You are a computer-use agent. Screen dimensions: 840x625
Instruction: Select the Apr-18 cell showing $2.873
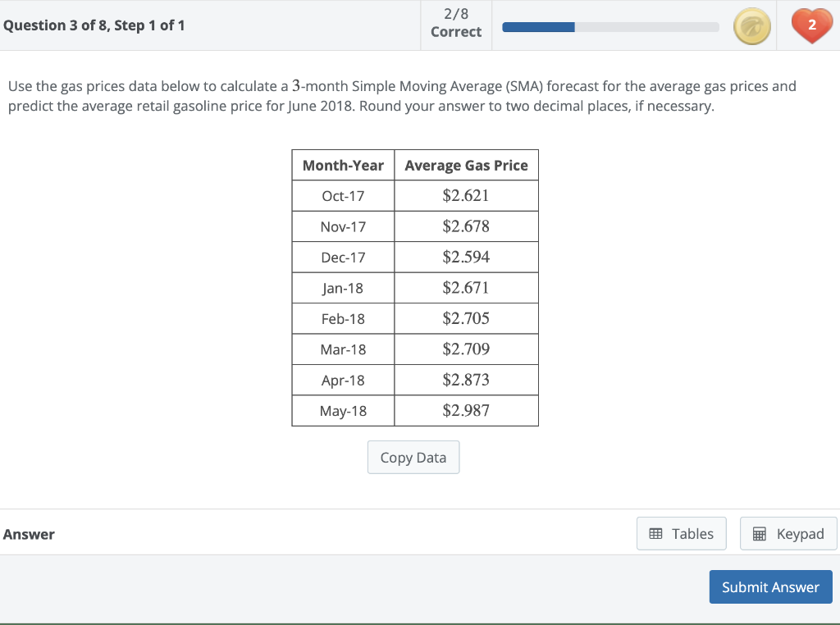(x=466, y=380)
